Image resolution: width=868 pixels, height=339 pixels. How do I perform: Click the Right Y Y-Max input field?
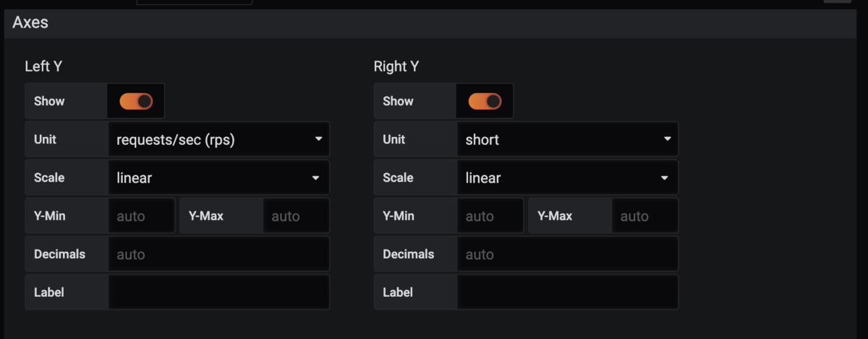coord(645,216)
